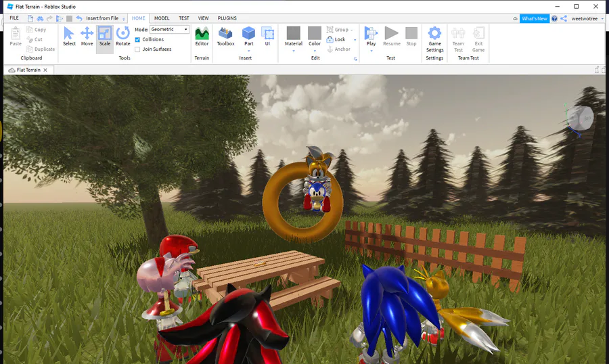
Task: Click the viewport layout icon at tab bar right
Action: tap(597, 70)
